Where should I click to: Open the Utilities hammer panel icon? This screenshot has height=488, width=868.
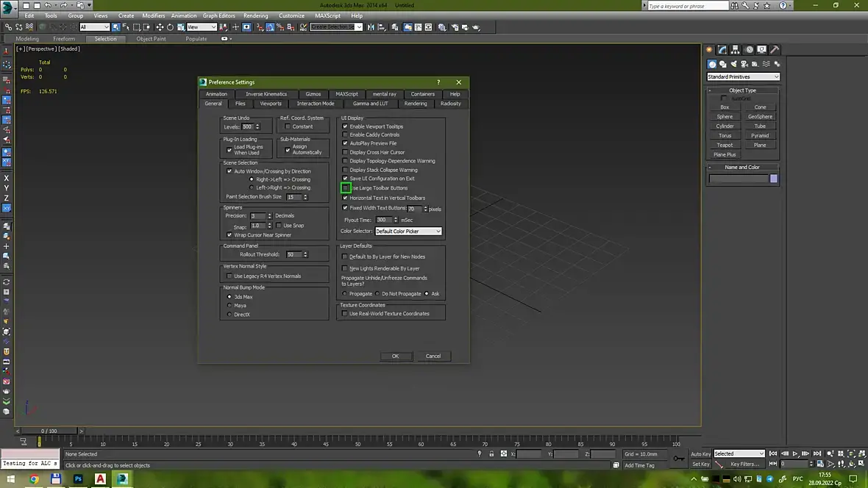(x=775, y=50)
